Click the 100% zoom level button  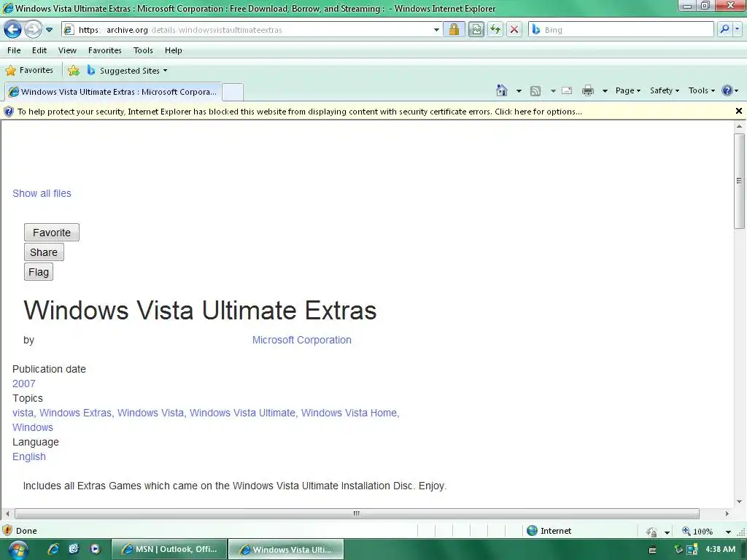(697, 531)
